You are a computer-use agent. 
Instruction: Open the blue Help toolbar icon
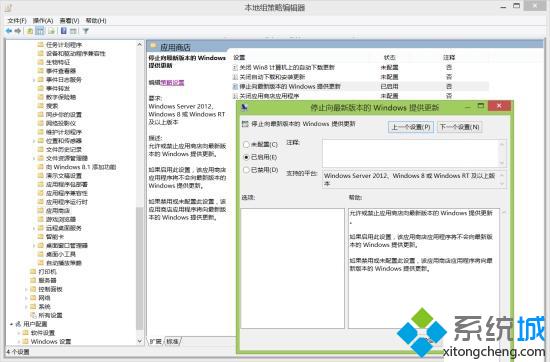pos(63,31)
